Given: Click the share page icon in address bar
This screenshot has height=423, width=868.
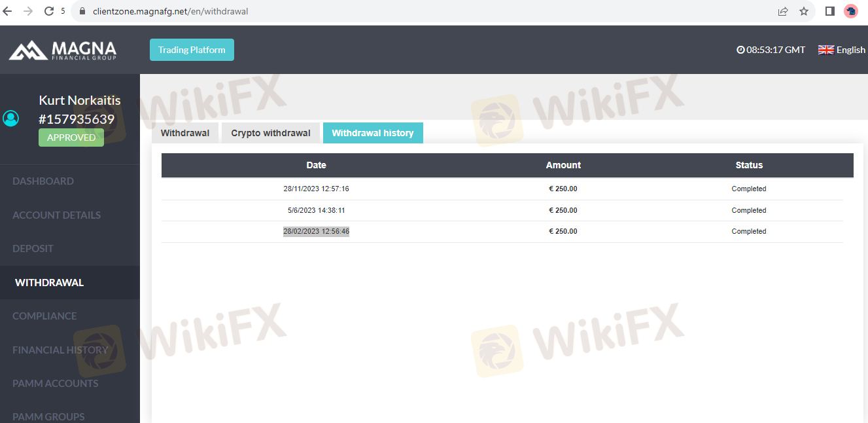Looking at the screenshot, I should 783,11.
